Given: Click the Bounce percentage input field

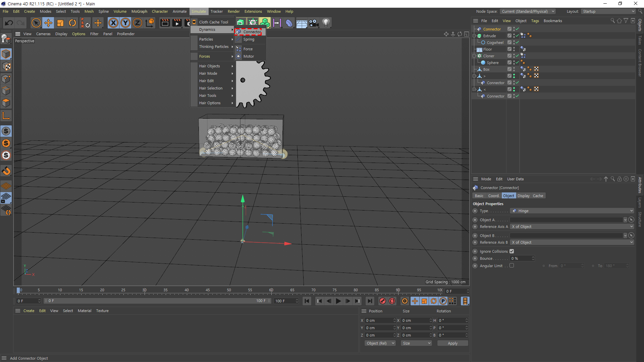Looking at the screenshot, I should [520, 258].
